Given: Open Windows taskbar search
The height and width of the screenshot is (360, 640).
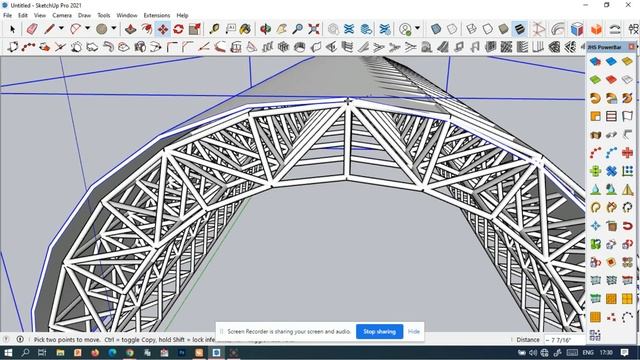Looking at the screenshot, I should tap(25, 353).
